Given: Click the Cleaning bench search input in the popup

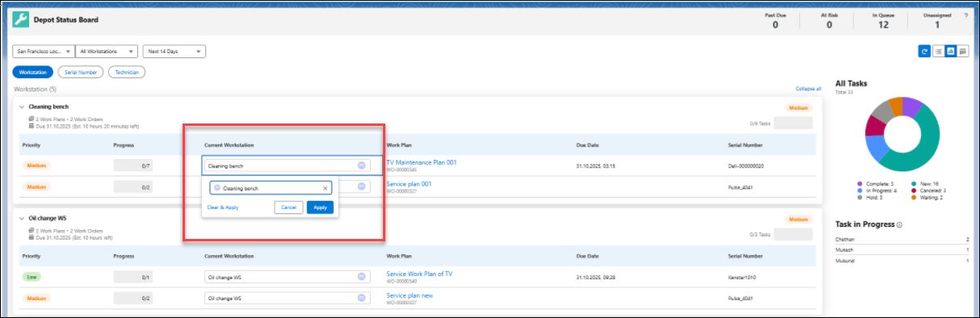Looking at the screenshot, I should pos(271,188).
